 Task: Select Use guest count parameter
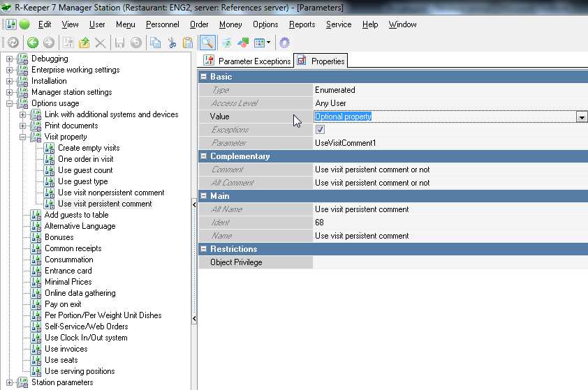tap(85, 170)
